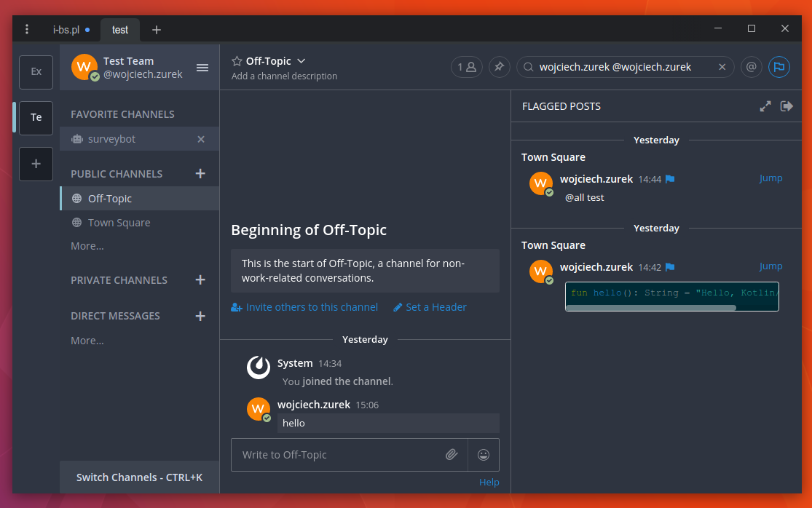Show recent mentions
Image resolution: width=812 pixels, height=508 pixels.
752,67
